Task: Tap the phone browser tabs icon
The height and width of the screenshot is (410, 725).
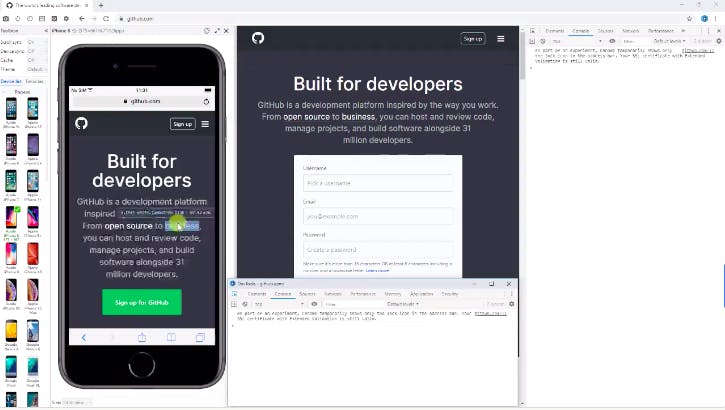Action: coord(200,337)
